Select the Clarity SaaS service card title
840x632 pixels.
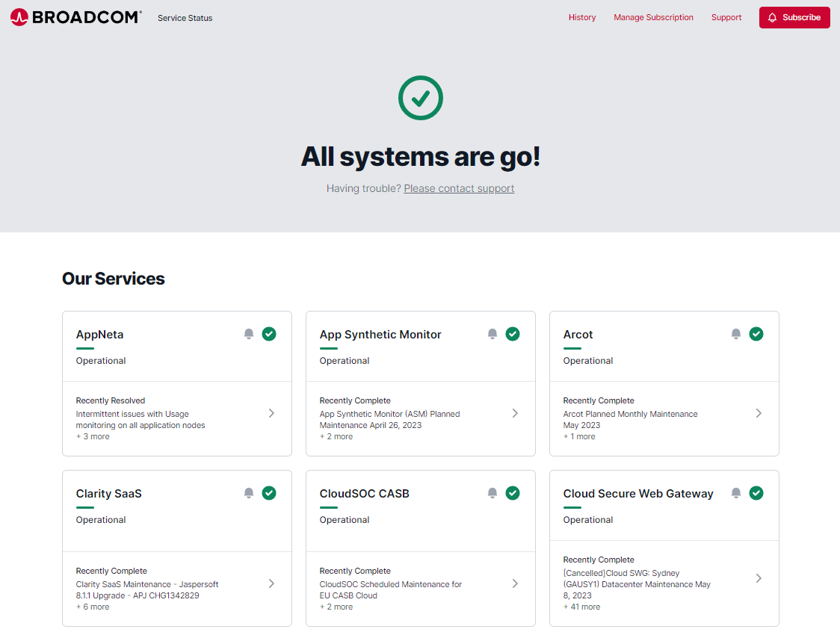pos(109,494)
